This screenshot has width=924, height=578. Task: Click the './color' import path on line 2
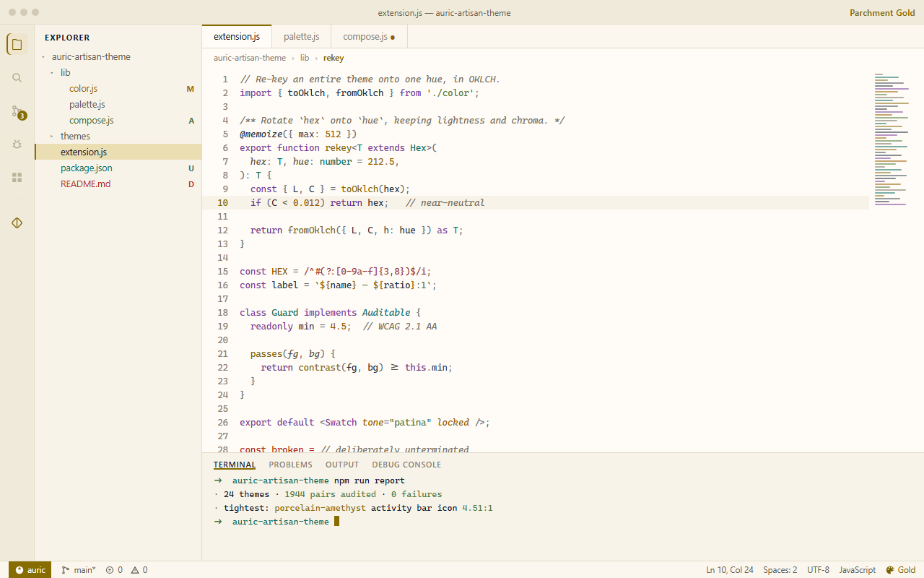click(x=450, y=93)
